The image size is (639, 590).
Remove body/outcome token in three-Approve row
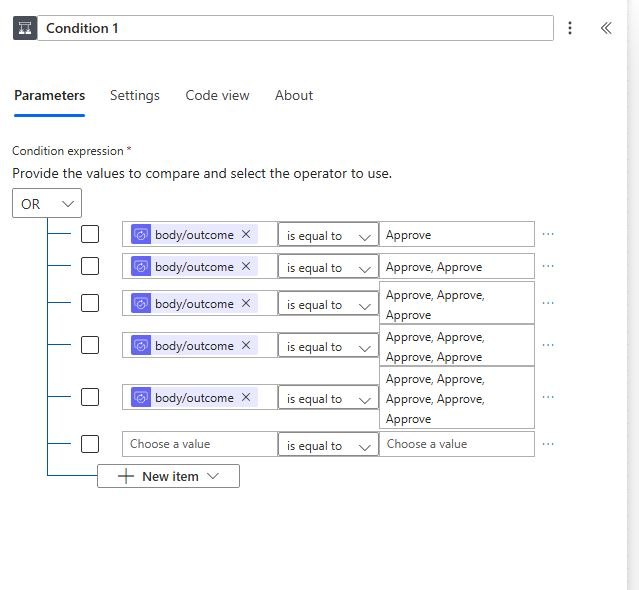click(x=246, y=304)
